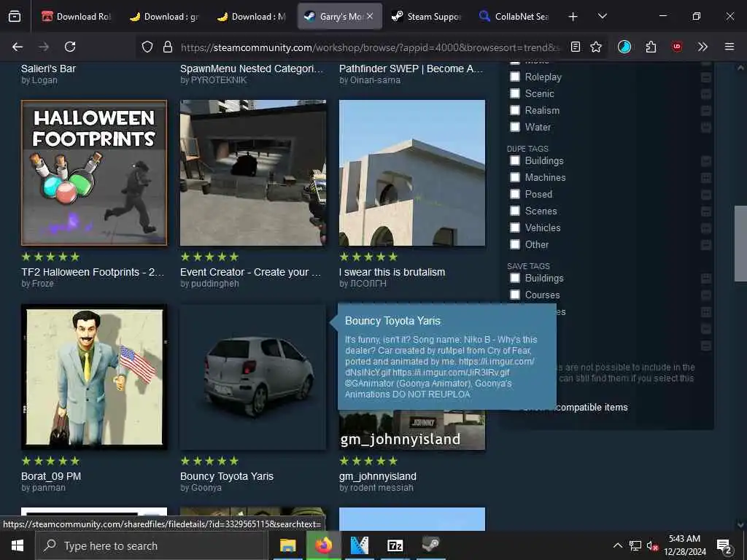This screenshot has height=560, width=747.
Task: Click the scrollbar up arrow
Action: (x=740, y=68)
